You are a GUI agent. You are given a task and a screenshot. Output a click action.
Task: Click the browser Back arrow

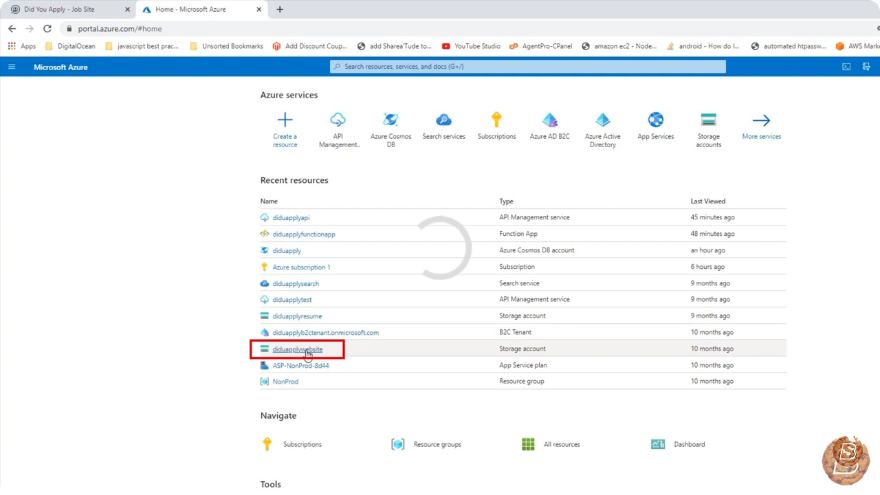click(x=12, y=29)
